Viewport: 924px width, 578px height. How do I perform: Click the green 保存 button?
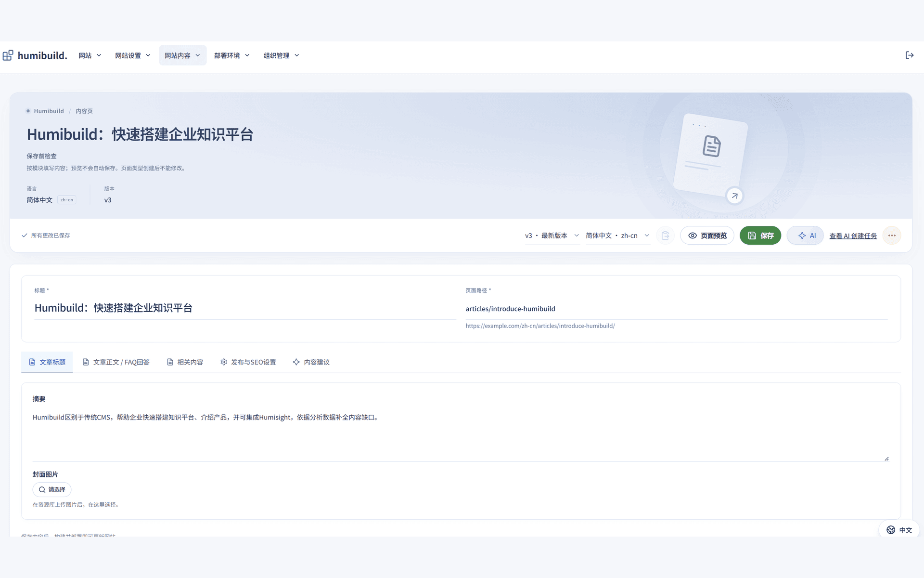(760, 236)
